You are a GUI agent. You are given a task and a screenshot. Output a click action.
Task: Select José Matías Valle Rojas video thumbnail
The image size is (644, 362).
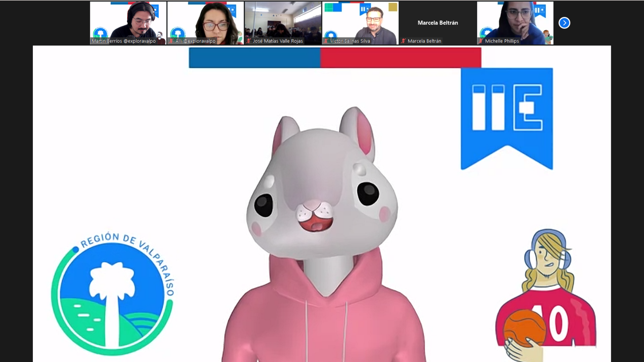coord(283,23)
